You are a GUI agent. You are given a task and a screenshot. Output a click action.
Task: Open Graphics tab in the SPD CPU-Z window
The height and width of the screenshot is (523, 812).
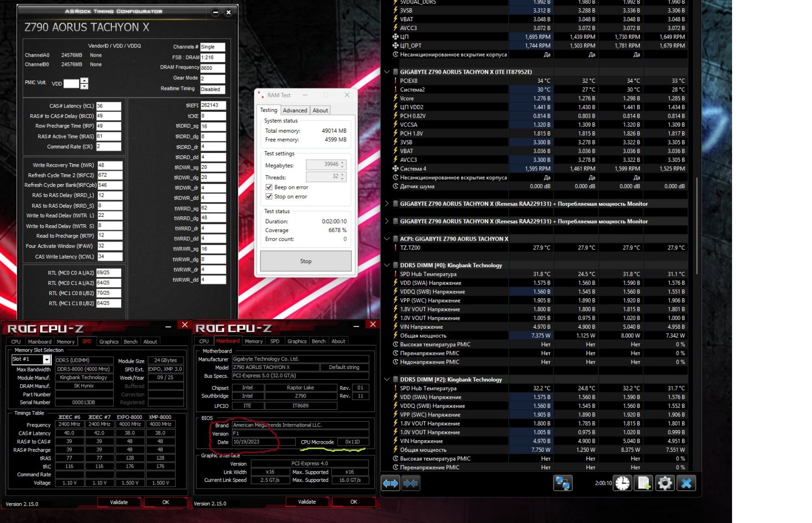coord(109,341)
